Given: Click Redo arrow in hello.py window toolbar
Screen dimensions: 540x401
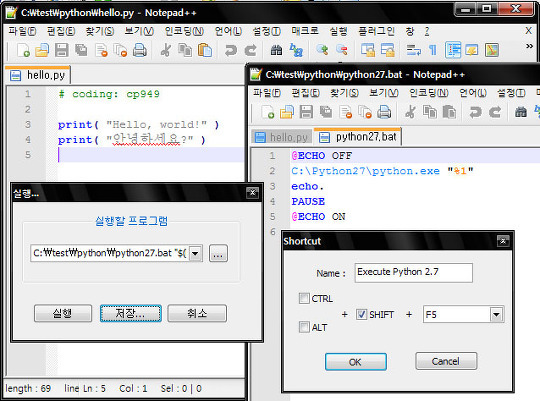Looking at the screenshot, I should coord(250,50).
